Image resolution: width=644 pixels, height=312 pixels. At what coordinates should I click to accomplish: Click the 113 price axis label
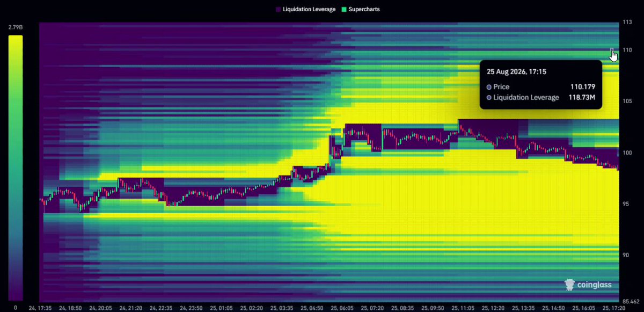tap(626, 23)
